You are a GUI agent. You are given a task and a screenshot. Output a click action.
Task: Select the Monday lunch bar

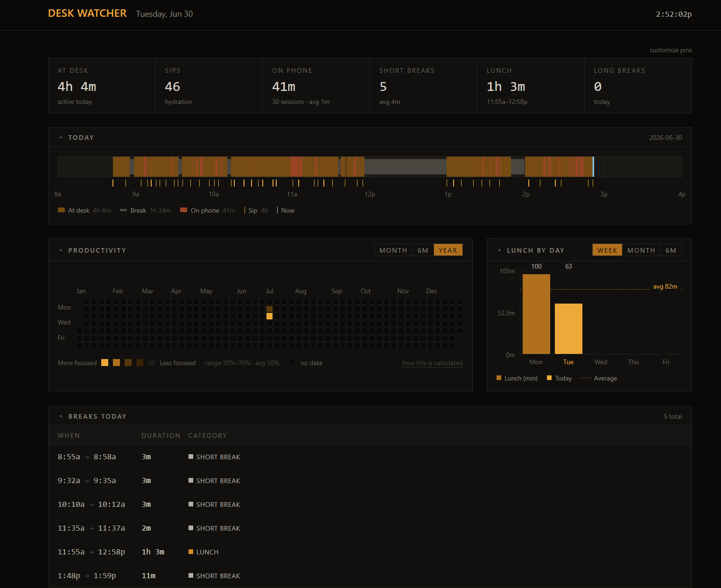point(536,314)
